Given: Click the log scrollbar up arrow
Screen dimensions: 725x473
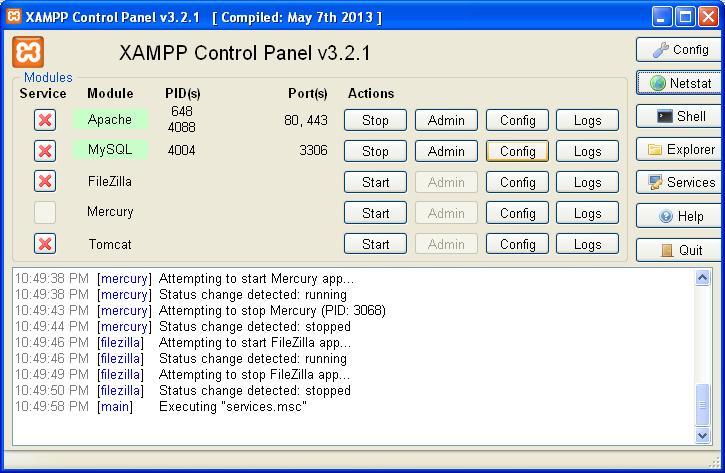Looking at the screenshot, I should point(702,278).
